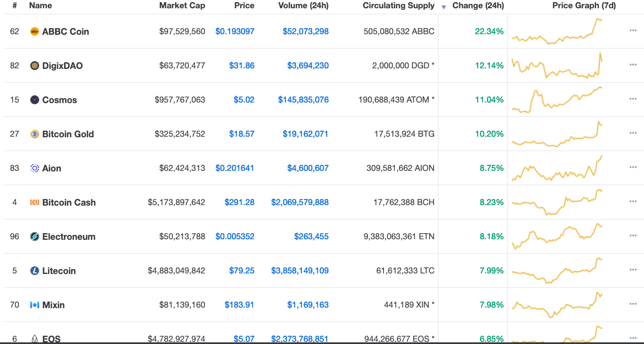Open more options for DigixDAO row
The height and width of the screenshot is (344, 644).
click(633, 64)
